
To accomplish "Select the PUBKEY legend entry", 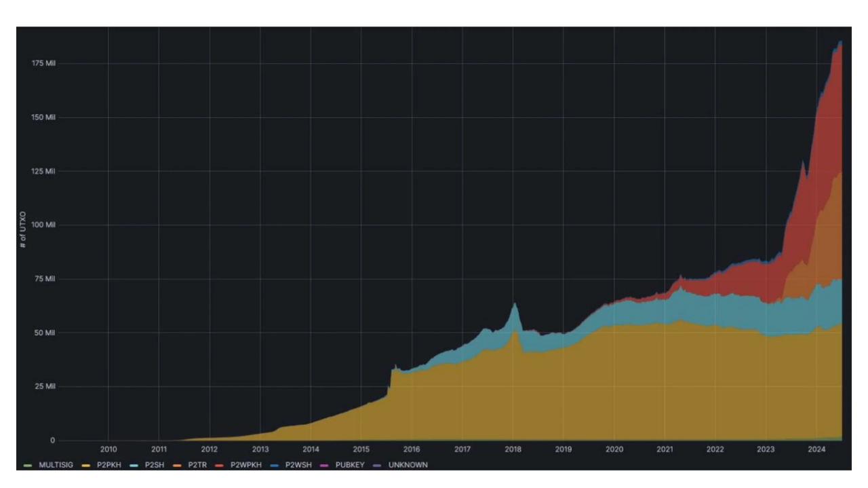I will point(350,465).
